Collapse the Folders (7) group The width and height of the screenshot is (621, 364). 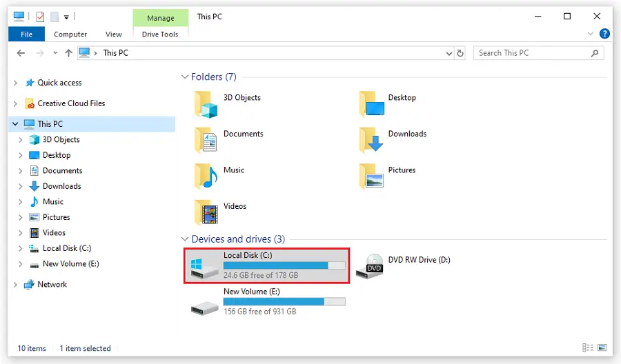184,77
